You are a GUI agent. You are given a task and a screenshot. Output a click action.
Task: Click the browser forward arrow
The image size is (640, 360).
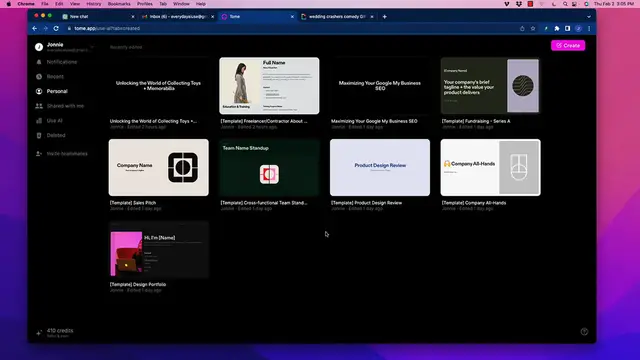coord(45,29)
